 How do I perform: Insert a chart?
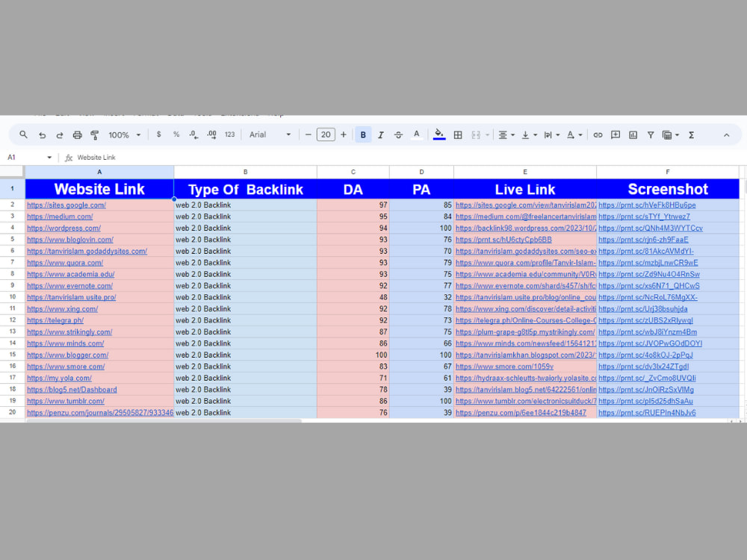pyautogui.click(x=633, y=135)
